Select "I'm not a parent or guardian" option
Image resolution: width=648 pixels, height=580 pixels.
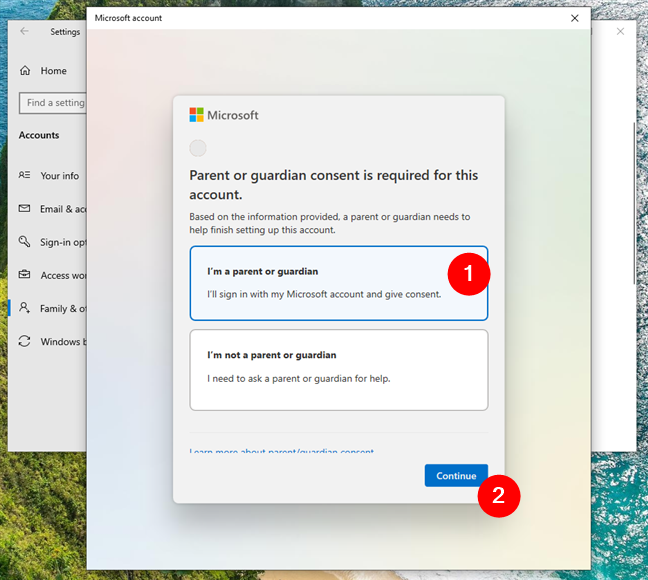tap(338, 370)
